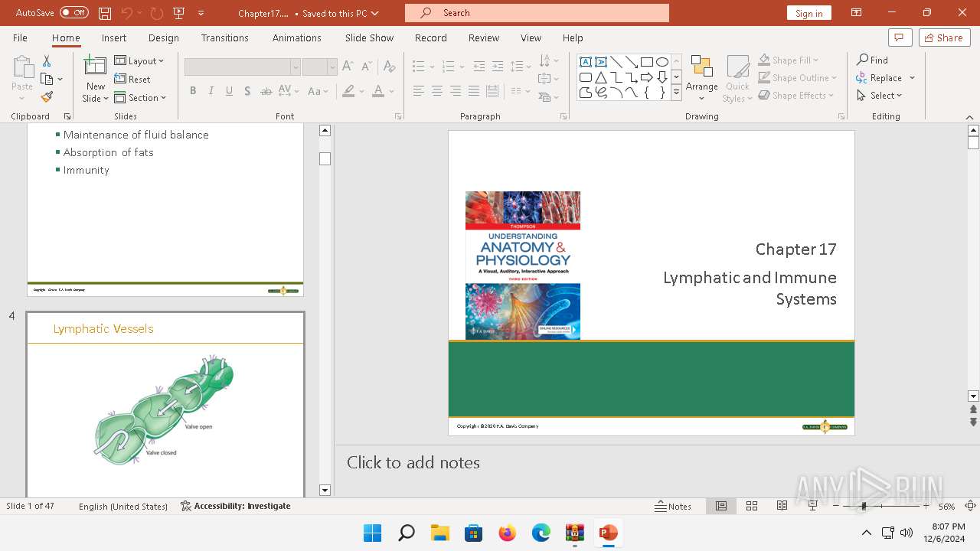Toggle Underline formatting
This screenshot has width=980, height=551.
[x=229, y=91]
